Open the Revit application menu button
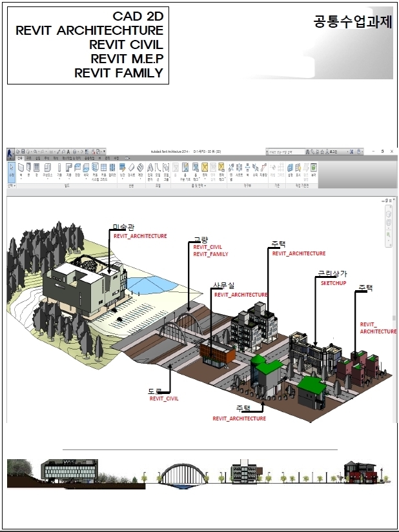Viewport: 399px width, 532px height. (x=10, y=153)
